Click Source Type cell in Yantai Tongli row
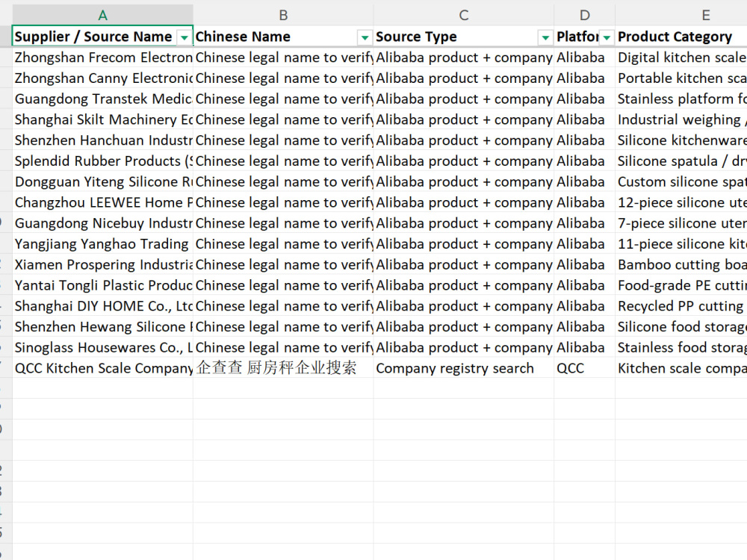 click(464, 285)
